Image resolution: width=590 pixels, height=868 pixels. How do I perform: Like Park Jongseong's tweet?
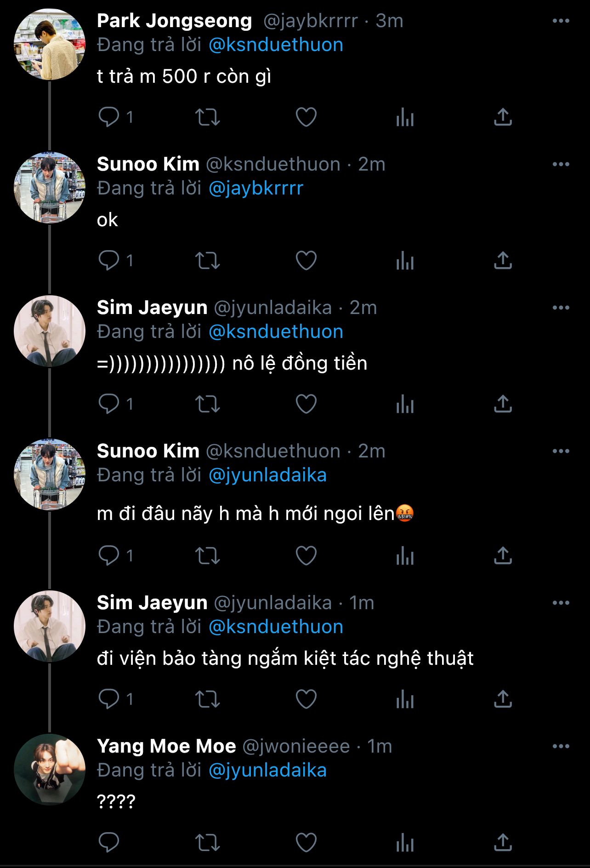click(306, 117)
